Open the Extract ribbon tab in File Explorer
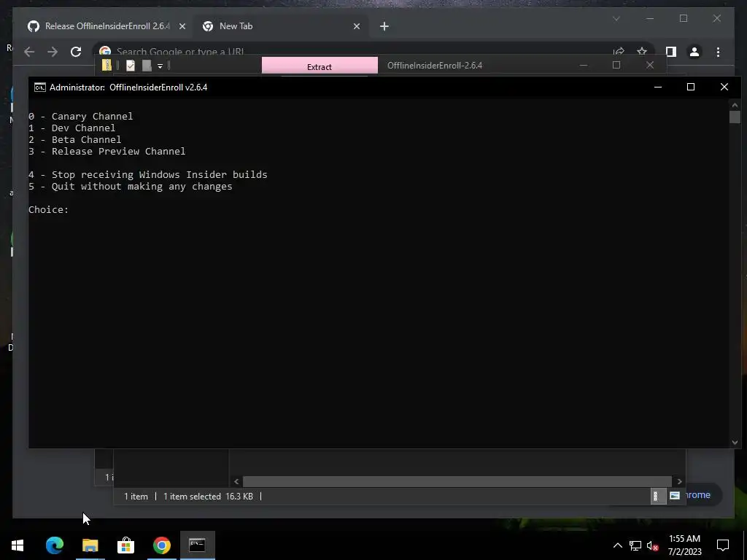747x560 pixels. pos(320,66)
